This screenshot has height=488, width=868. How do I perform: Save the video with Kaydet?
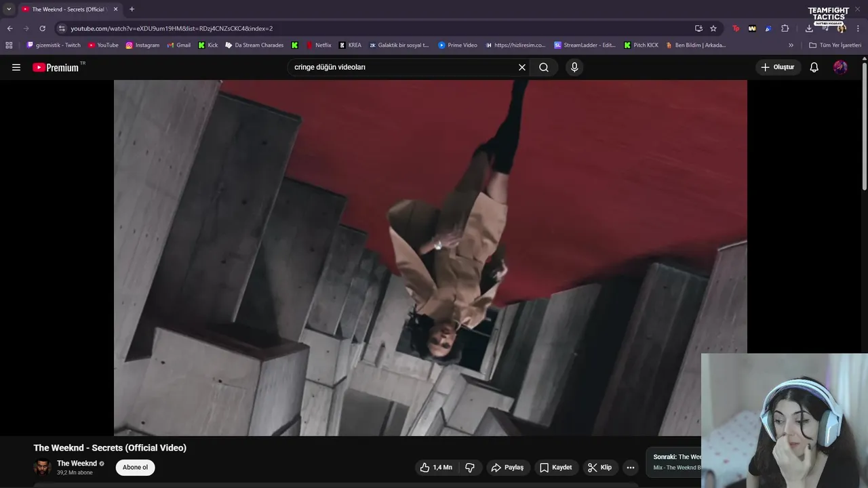556,468
